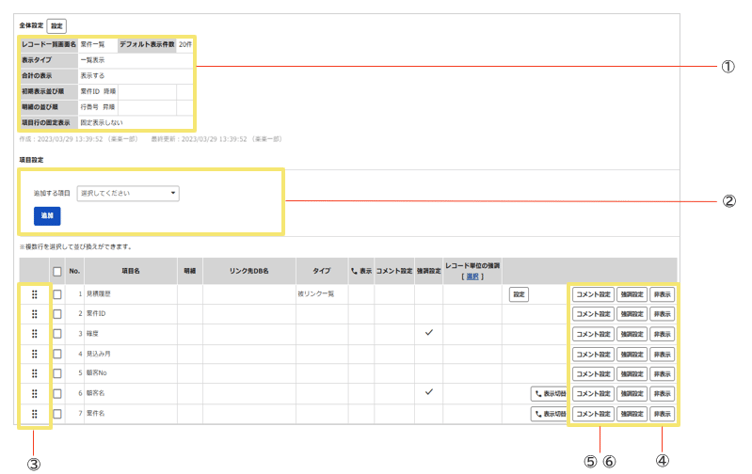
Task: Open 強調設定 for row 2 案件ID
Action: pos(632,314)
